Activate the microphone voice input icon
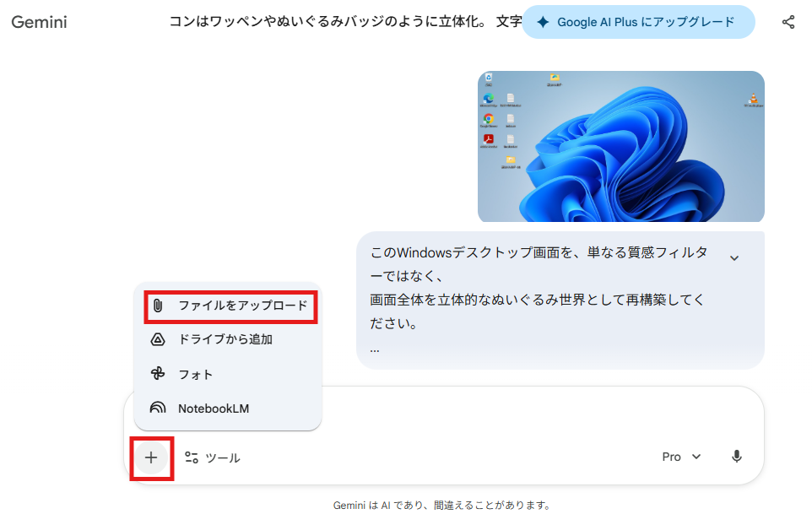 (x=736, y=457)
